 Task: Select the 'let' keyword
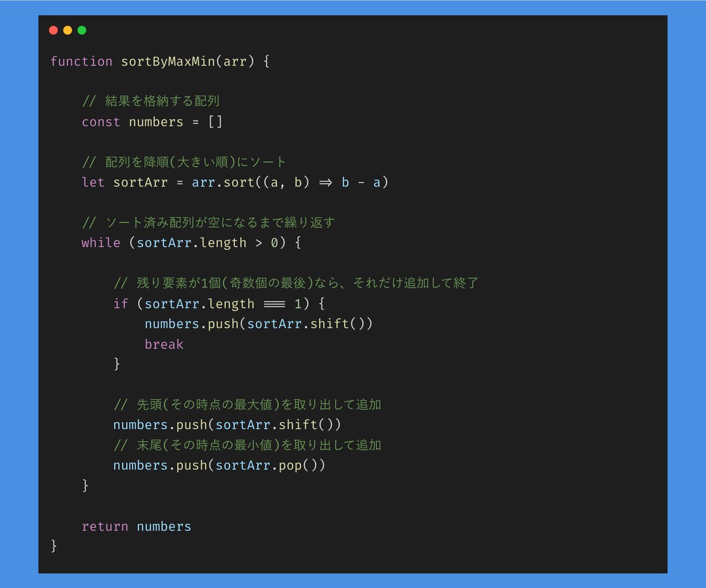(x=93, y=182)
